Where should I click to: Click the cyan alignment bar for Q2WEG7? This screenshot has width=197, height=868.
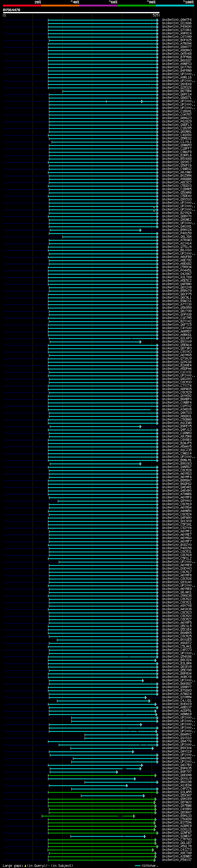click(108, 836)
